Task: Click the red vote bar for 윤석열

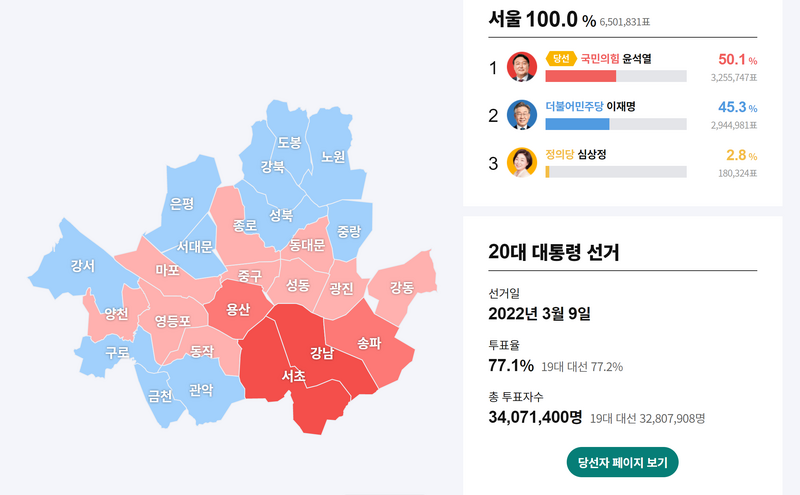Action: click(580, 76)
